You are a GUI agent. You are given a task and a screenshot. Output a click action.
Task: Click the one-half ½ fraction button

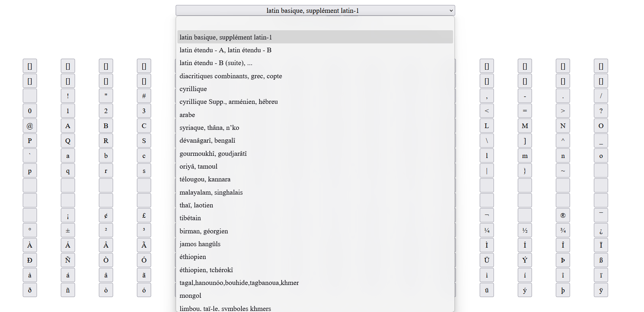click(525, 231)
